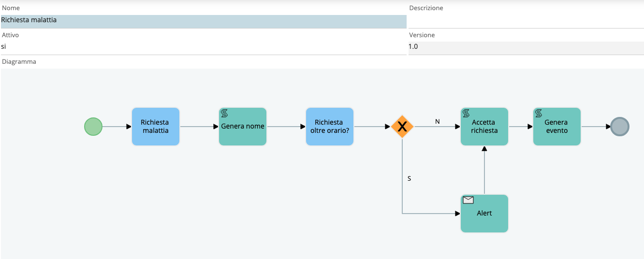
Task: Click the Nome field containing Richiesta malattia
Action: (204, 21)
